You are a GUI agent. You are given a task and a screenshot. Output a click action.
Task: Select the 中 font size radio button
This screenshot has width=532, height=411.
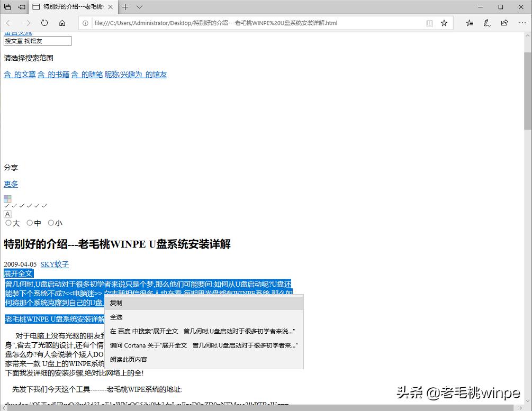coord(30,223)
